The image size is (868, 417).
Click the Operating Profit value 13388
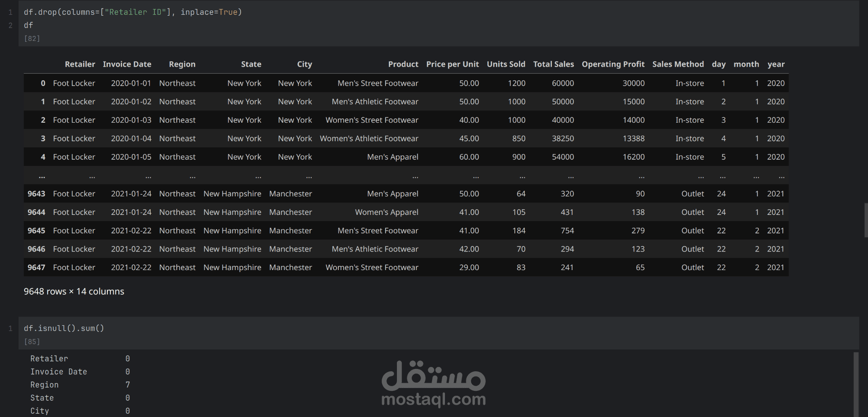[x=634, y=138]
